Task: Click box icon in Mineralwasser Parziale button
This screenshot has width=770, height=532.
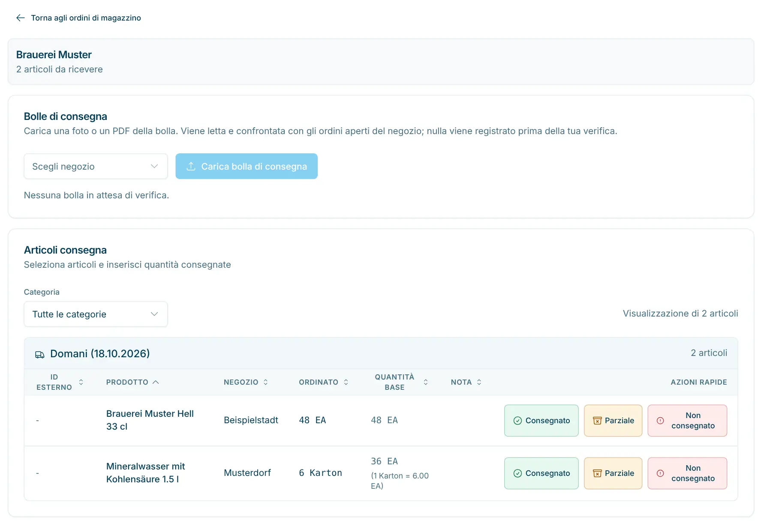Action: click(x=597, y=473)
